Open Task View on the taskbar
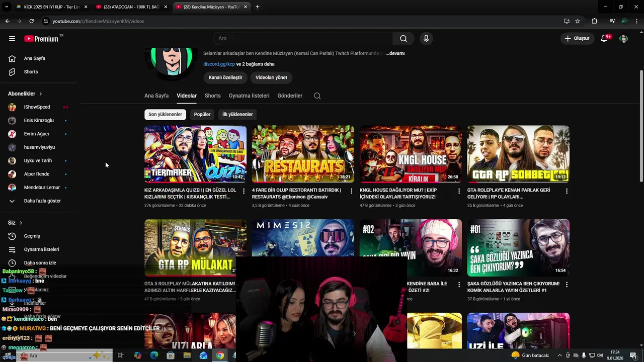This screenshot has height=362, width=644. (121, 355)
